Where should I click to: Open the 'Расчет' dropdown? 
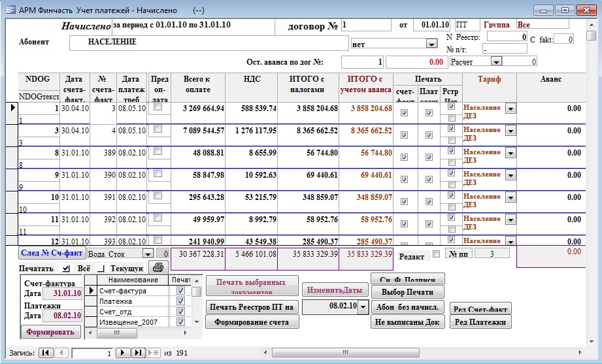coord(496,61)
